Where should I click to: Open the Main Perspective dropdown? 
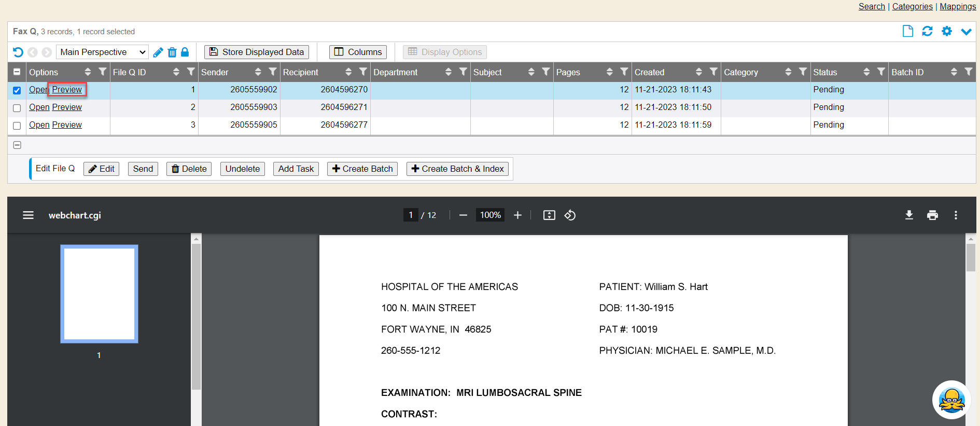pyautogui.click(x=102, y=52)
